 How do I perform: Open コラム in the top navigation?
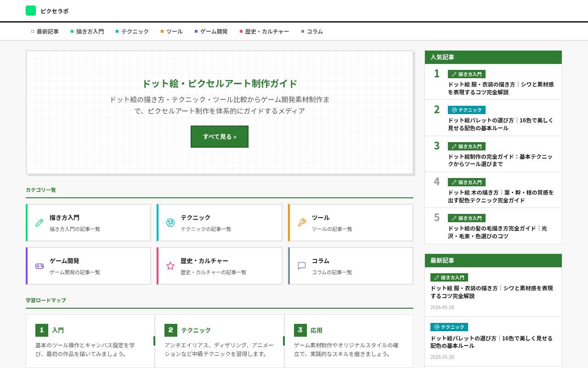pos(312,32)
